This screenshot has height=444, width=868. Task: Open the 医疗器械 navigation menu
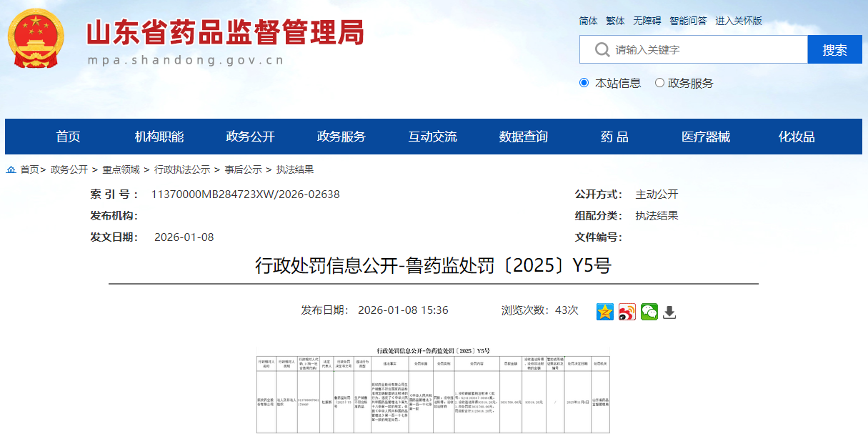click(705, 137)
